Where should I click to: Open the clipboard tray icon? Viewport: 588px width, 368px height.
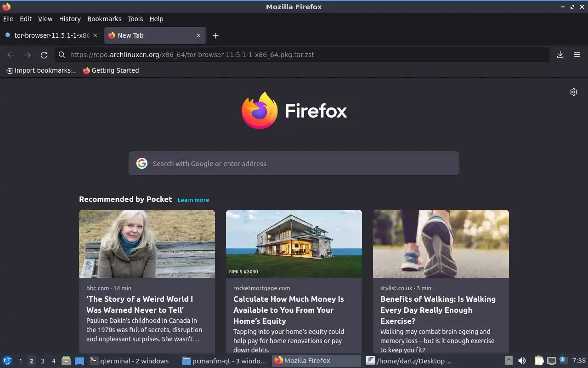pyautogui.click(x=539, y=361)
